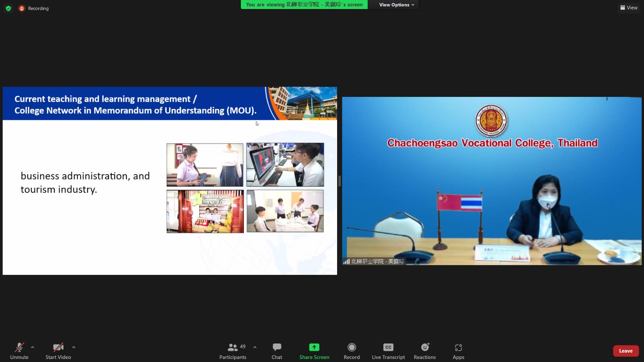
Task: Click the college emblem in speaker video
Action: coord(491,121)
